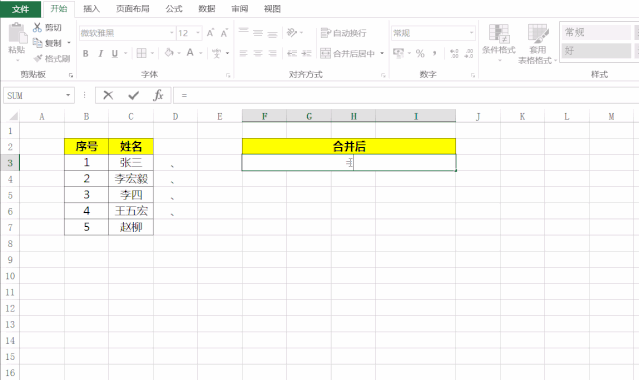This screenshot has width=639, height=380.
Task: Select the Format Painter brush
Action: tap(38, 58)
